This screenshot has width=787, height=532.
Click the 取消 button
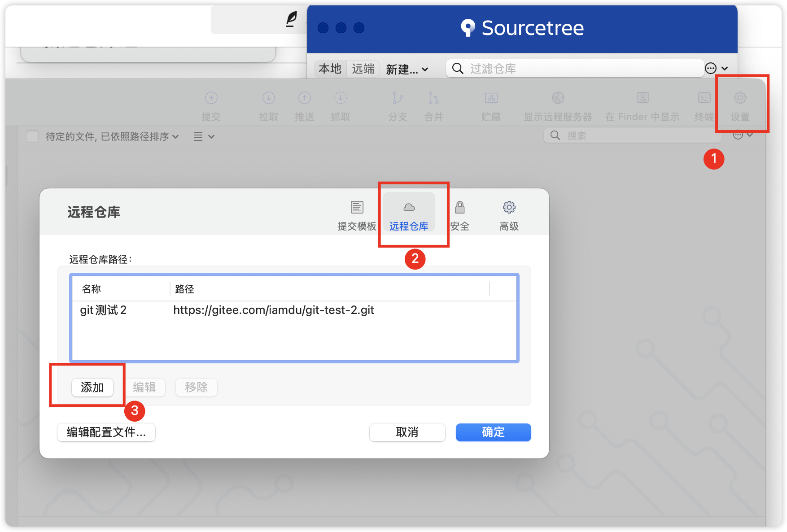click(x=407, y=432)
